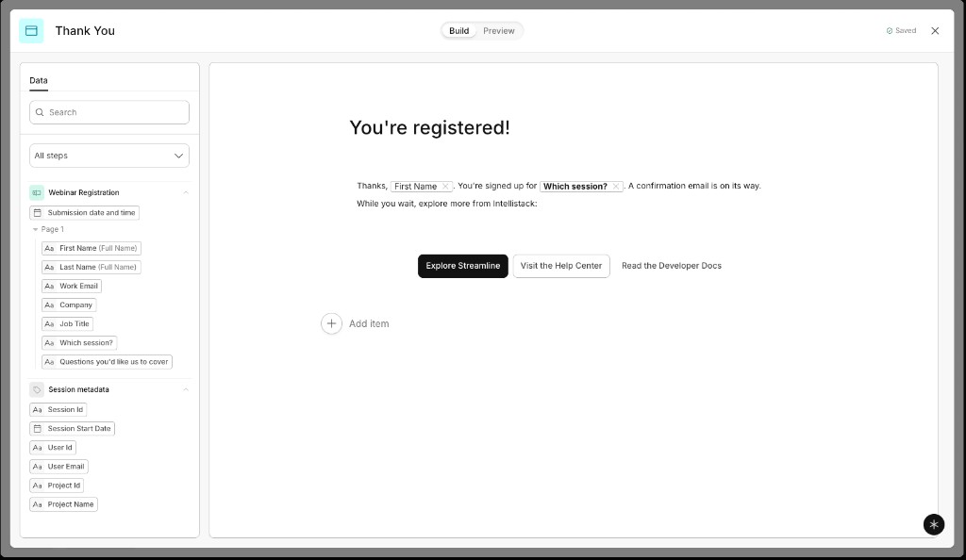Select the User Id field

click(53, 448)
